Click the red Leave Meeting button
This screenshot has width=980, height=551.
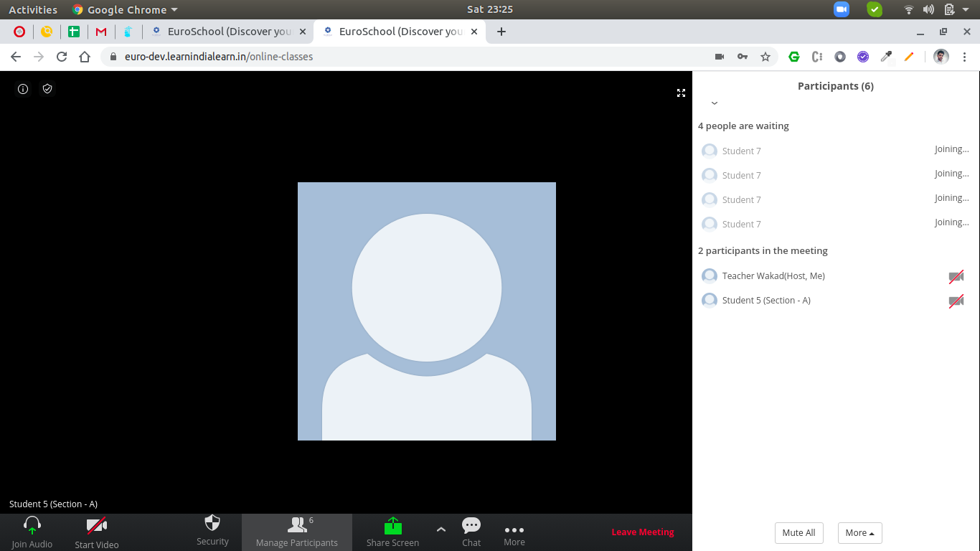[643, 532]
